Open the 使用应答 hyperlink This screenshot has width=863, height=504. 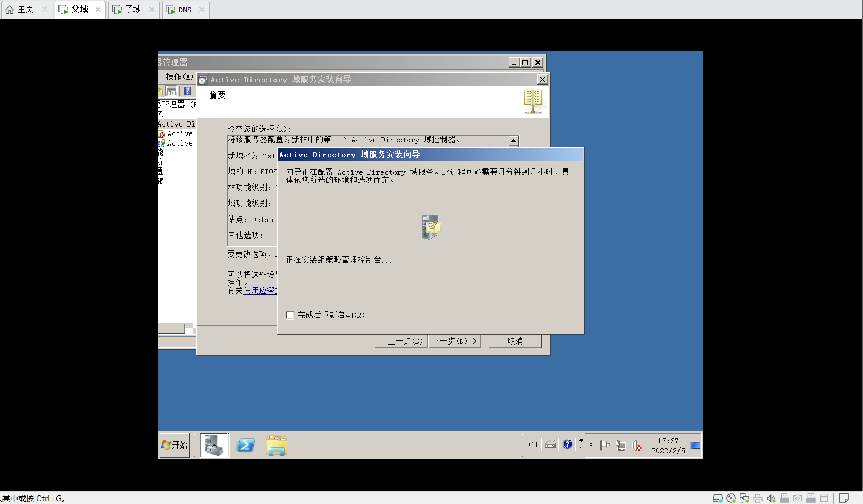click(259, 290)
